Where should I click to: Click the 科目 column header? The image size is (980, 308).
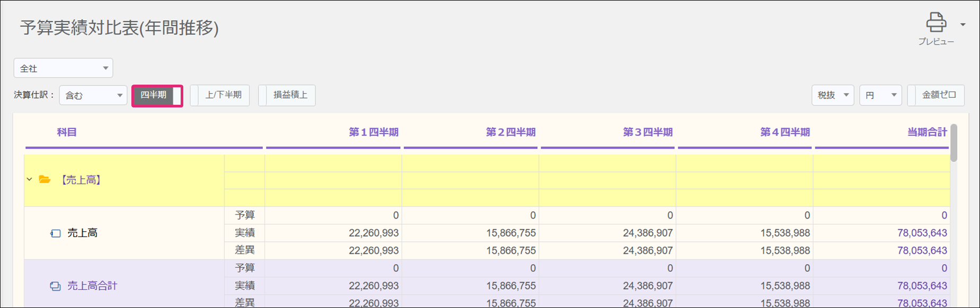[67, 132]
